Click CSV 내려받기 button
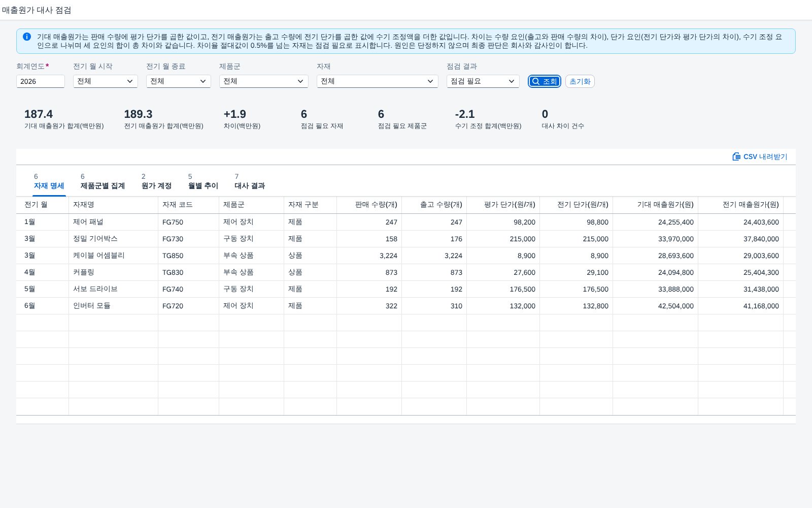This screenshot has width=812, height=508. click(x=760, y=156)
